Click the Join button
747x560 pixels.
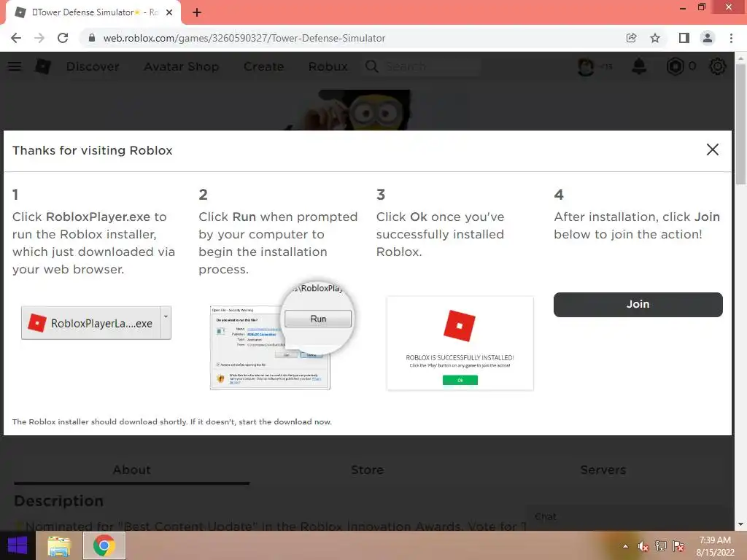pyautogui.click(x=638, y=304)
